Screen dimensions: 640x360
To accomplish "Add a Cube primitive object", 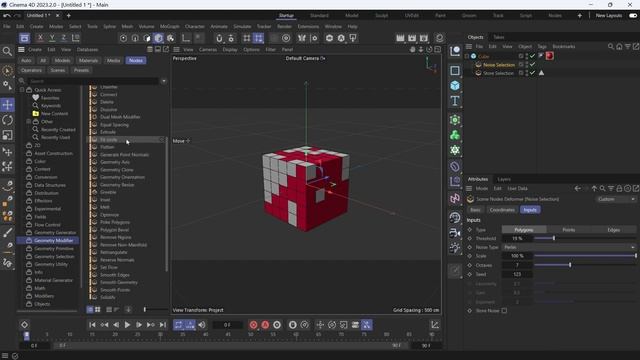I will (455, 86).
